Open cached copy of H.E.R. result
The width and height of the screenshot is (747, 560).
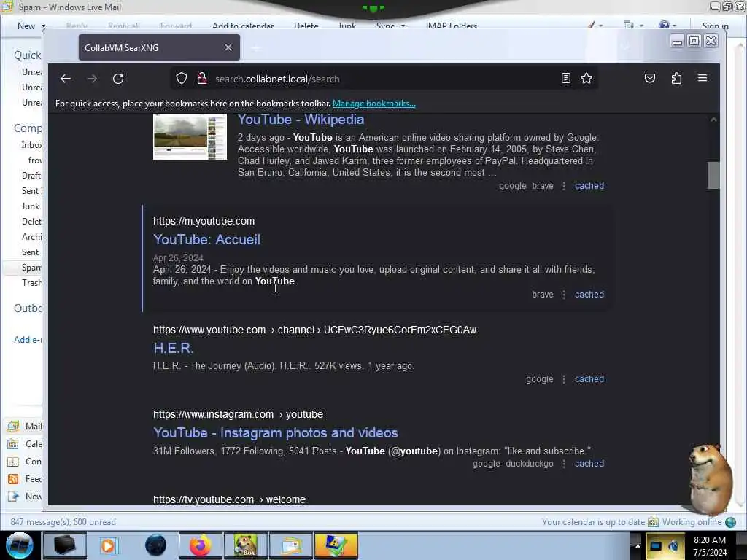(589, 379)
